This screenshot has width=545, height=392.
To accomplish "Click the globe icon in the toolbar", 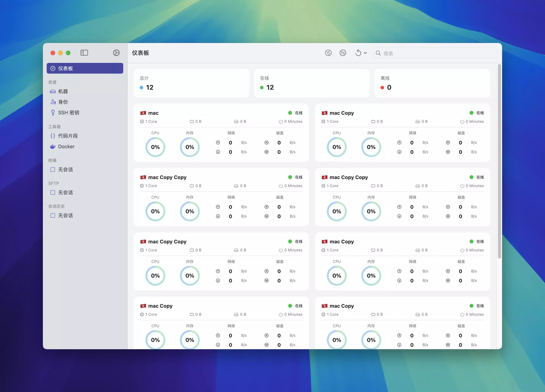I will pyautogui.click(x=328, y=53).
